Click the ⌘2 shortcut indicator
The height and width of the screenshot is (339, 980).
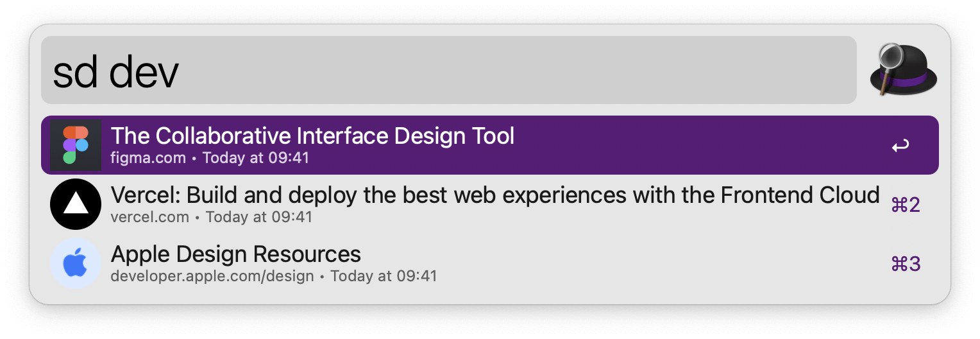(906, 205)
